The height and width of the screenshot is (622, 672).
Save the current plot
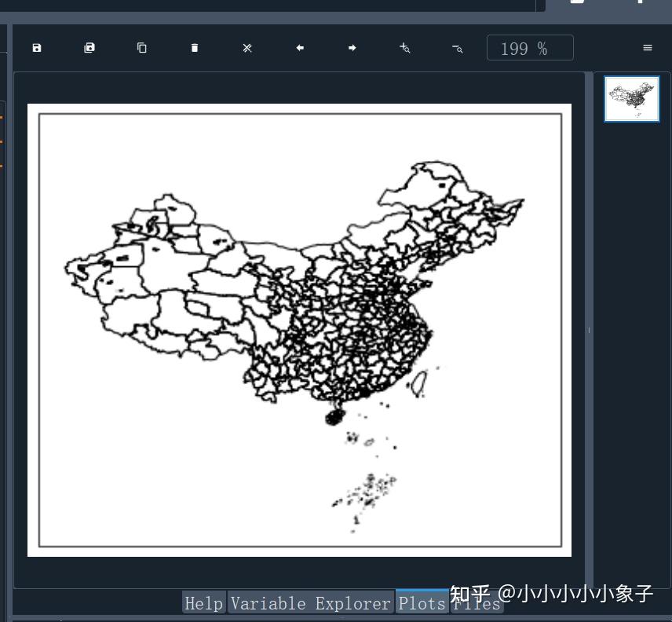37,48
